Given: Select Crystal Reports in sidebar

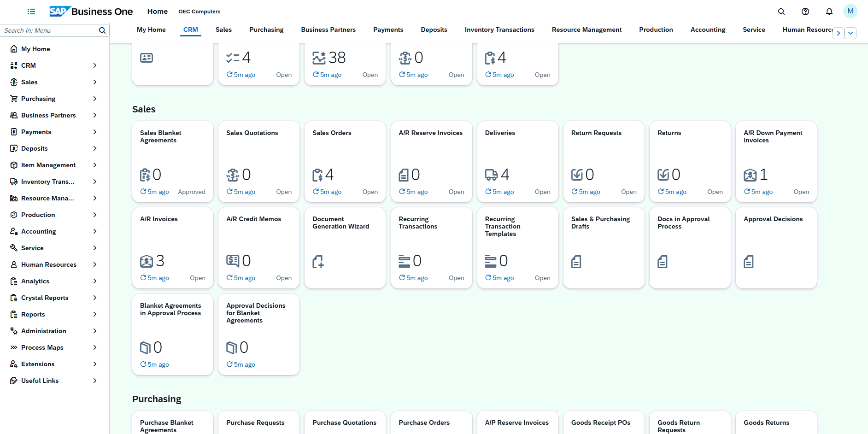Looking at the screenshot, I should click(x=45, y=298).
